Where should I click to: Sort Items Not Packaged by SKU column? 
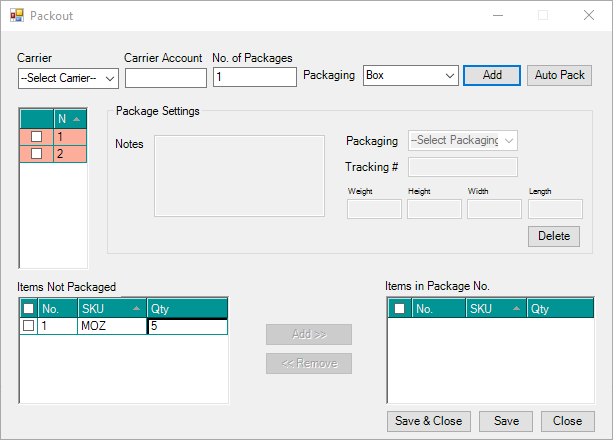(x=111, y=309)
